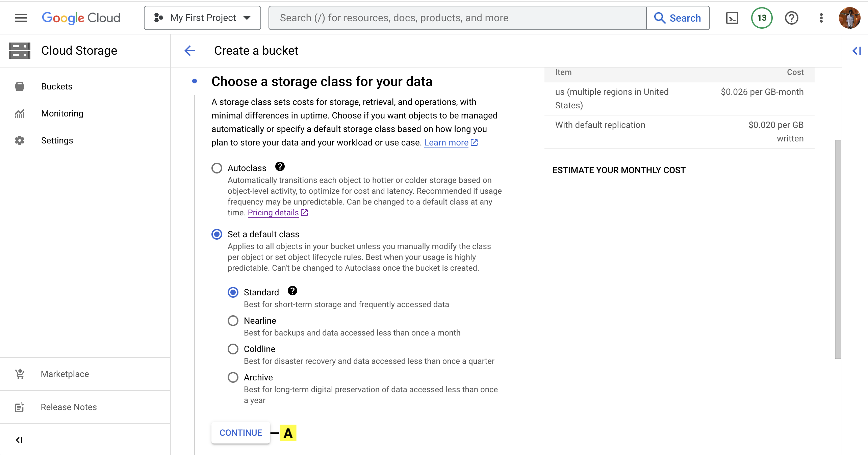The width and height of the screenshot is (868, 455).
Task: Click the CONTINUE button
Action: tap(241, 433)
